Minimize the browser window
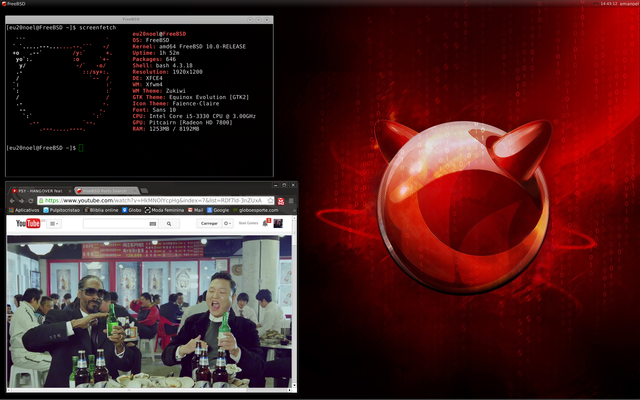This screenshot has width=640, height=400. point(276,185)
